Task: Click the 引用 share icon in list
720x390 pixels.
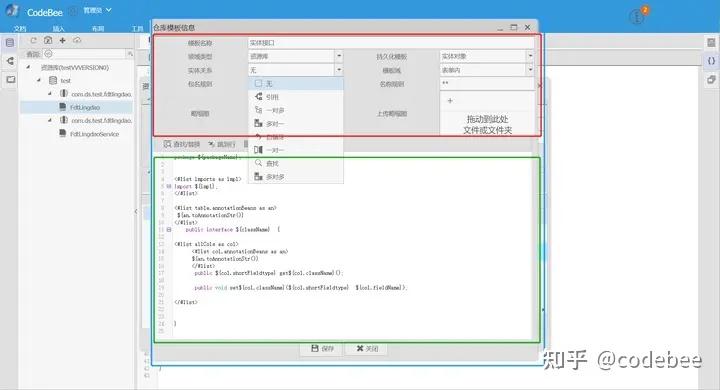Action: (x=259, y=96)
